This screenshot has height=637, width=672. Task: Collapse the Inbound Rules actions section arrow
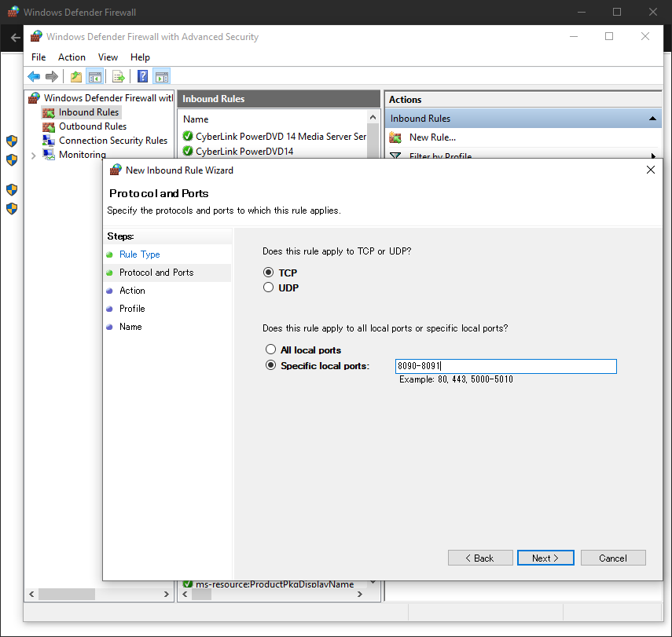(652, 119)
